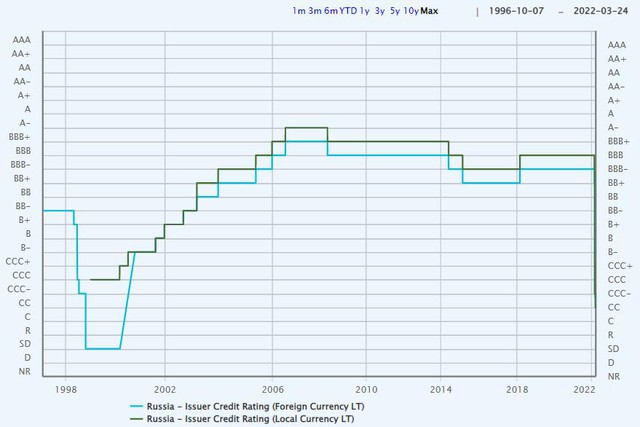The height and width of the screenshot is (427, 640).
Task: Toggle Local Currency LT legend entry
Action: pyautogui.click(x=250, y=419)
